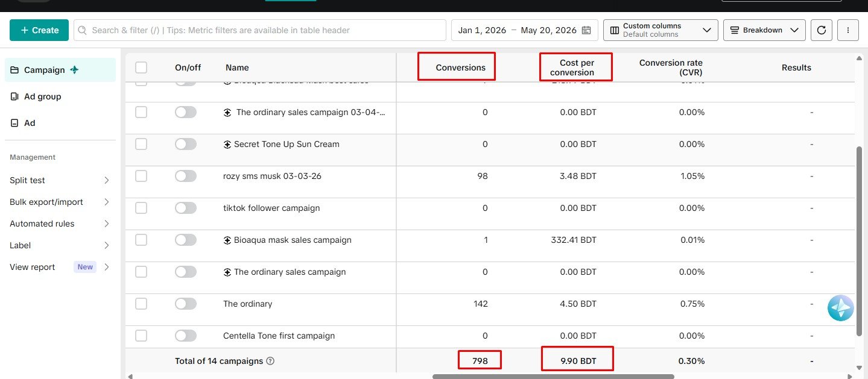Open the tiktok follower campaign link
This screenshot has width=868, height=379.
[x=271, y=208]
